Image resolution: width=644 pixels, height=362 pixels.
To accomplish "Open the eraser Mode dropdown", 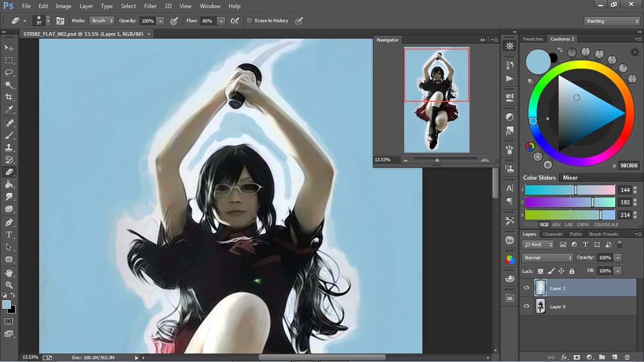I will [x=102, y=21].
